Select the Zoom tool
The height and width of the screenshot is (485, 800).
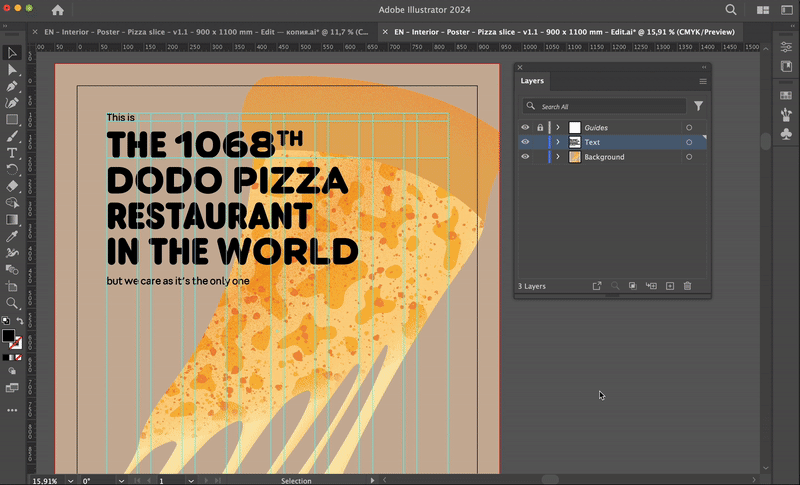point(12,303)
